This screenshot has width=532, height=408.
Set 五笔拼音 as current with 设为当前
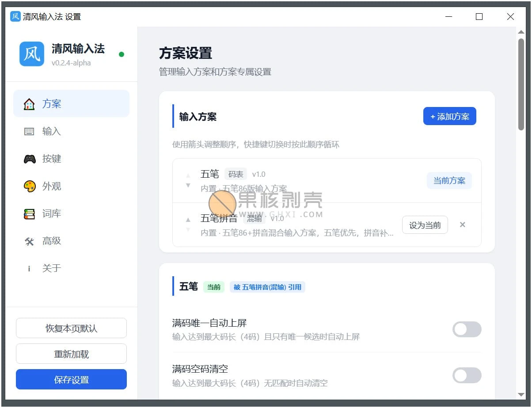coord(425,225)
